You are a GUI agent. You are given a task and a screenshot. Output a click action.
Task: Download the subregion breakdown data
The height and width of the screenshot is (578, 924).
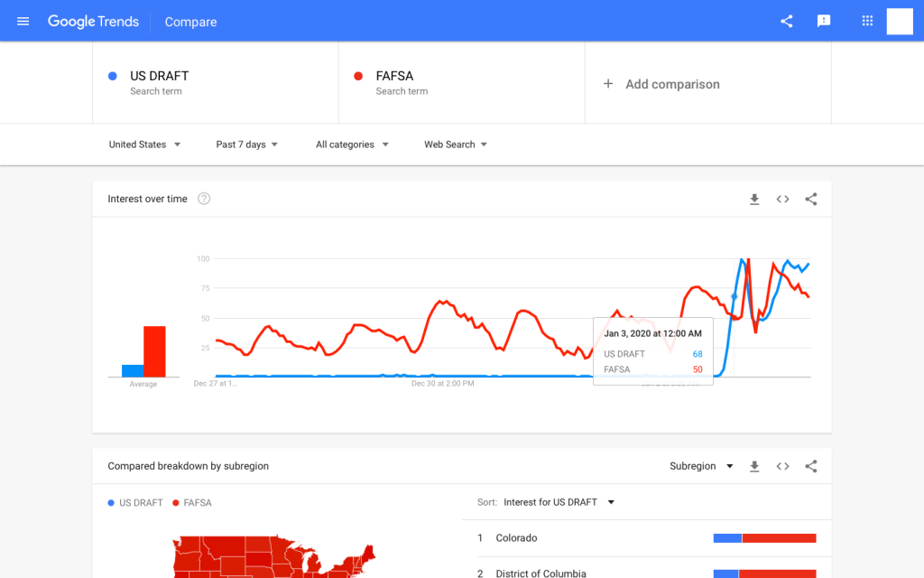coord(754,467)
